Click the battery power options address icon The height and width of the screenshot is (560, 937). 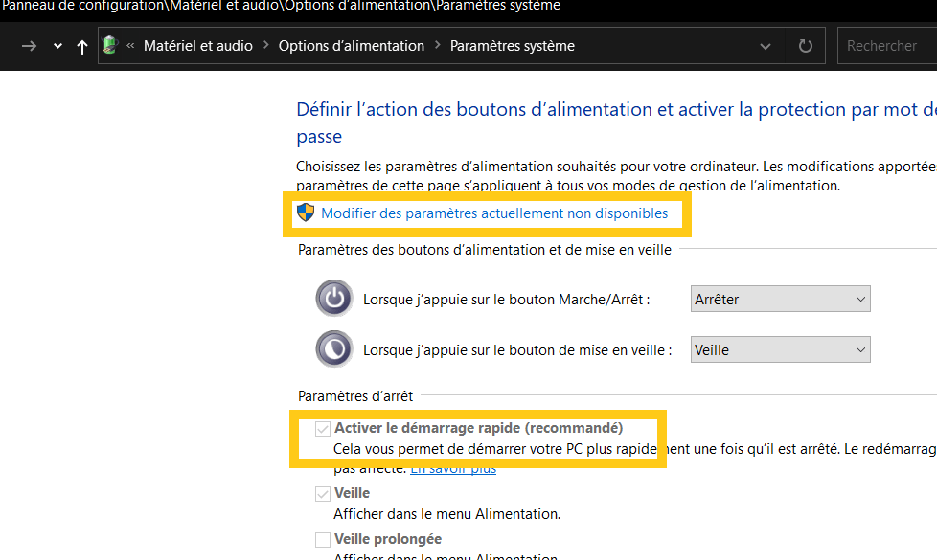coord(111,45)
